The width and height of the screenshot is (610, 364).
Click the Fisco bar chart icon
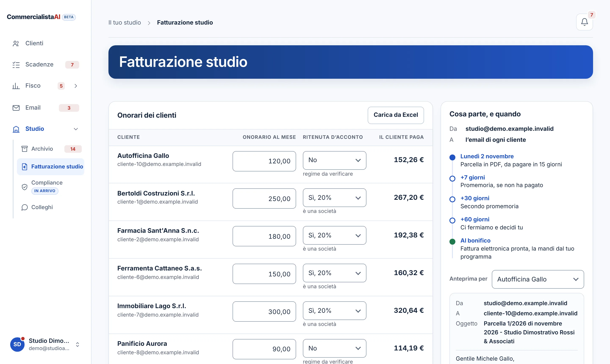(16, 86)
